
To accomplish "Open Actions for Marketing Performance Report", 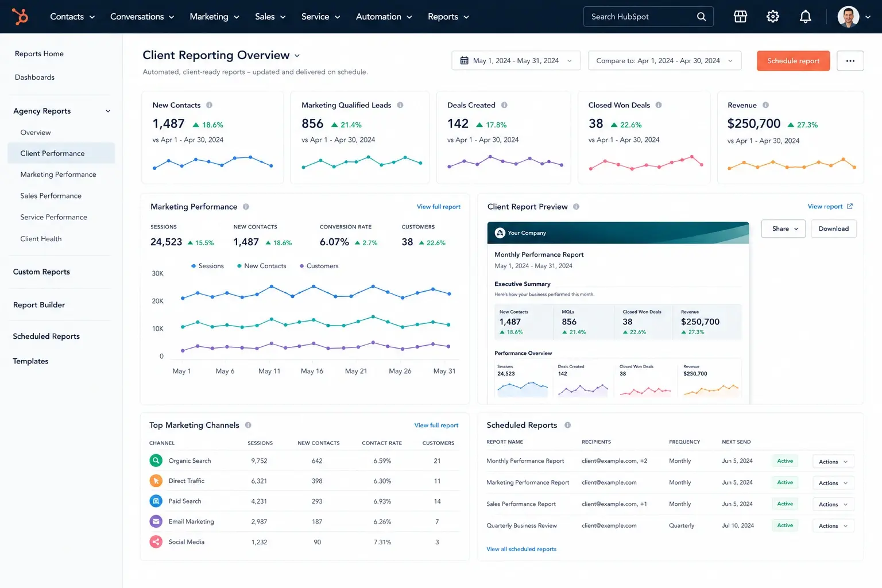I will [x=833, y=483].
